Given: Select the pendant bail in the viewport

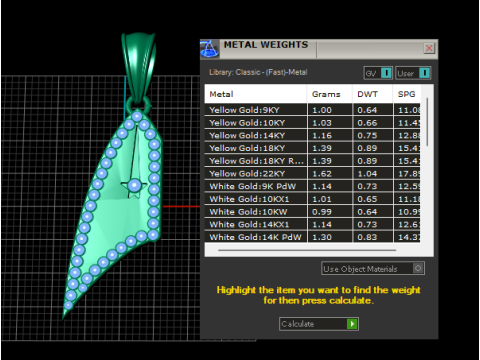Looking at the screenshot, I should [139, 68].
